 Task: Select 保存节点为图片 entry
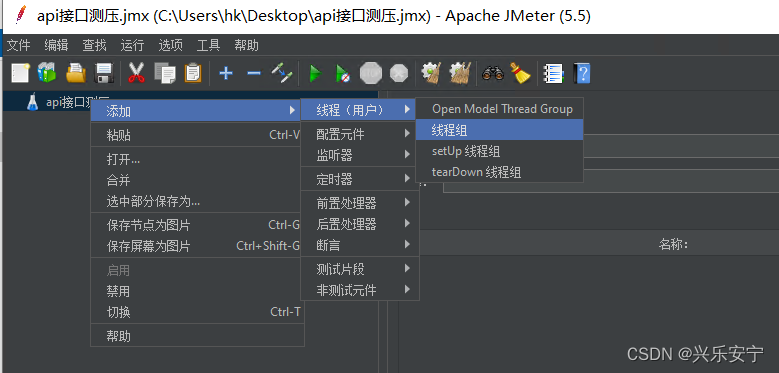[197, 225]
